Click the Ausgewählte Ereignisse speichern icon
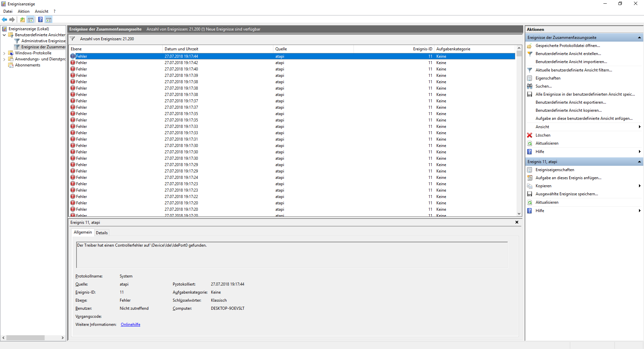 point(530,194)
